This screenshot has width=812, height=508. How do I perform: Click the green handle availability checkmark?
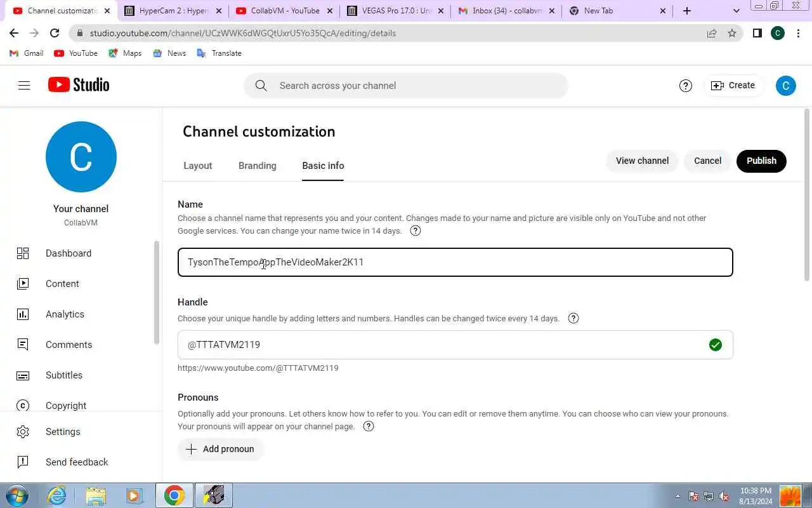[716, 345]
